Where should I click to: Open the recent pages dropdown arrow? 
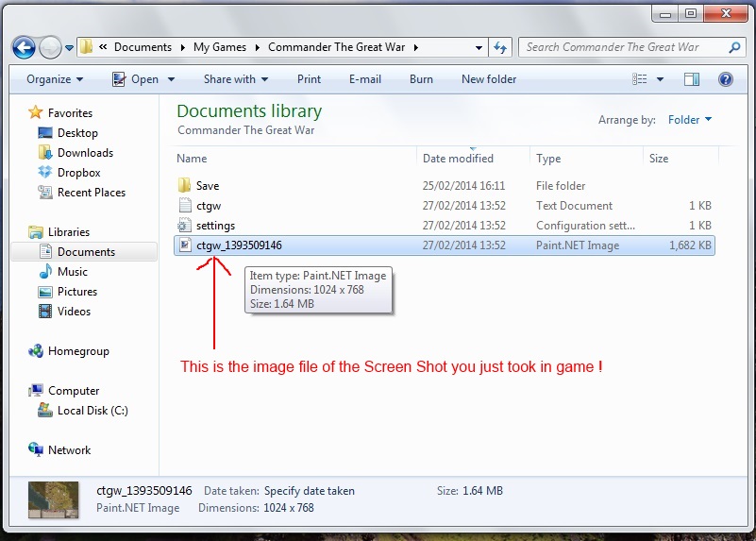point(70,48)
